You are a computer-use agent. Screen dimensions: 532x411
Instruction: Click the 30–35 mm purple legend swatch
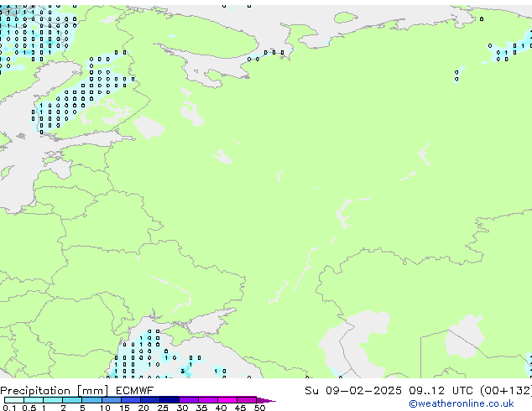point(189,400)
